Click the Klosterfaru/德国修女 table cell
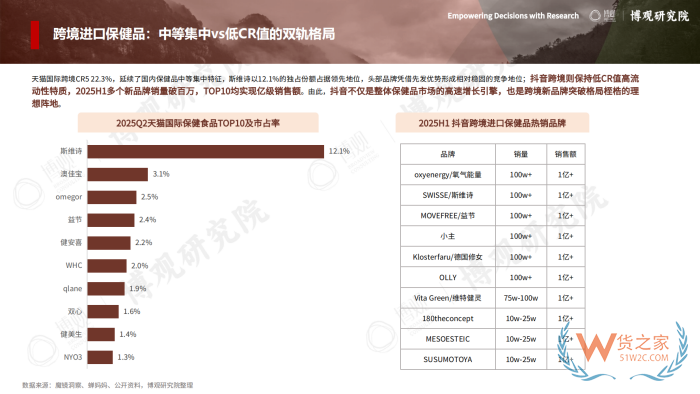700x394 pixels. [x=448, y=257]
